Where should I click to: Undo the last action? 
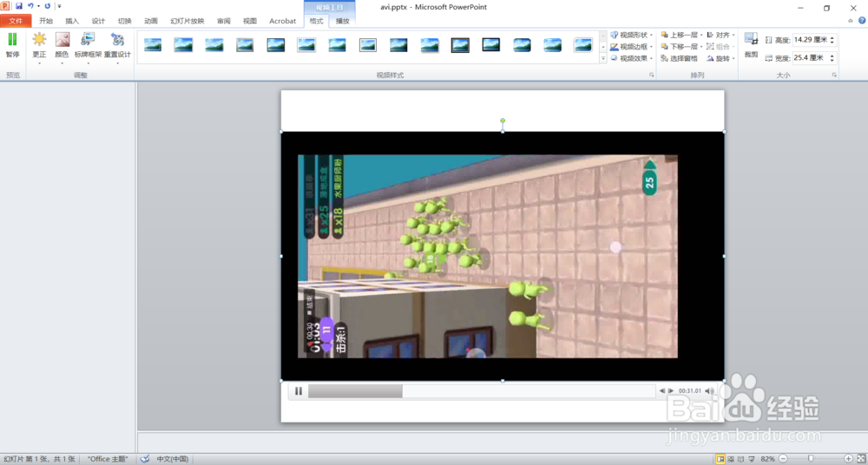[30, 6]
